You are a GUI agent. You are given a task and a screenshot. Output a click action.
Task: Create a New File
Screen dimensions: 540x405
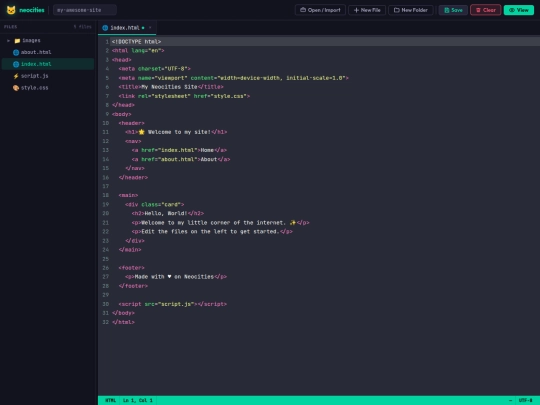click(367, 10)
